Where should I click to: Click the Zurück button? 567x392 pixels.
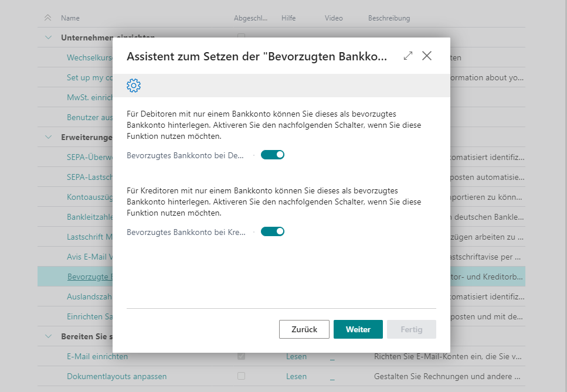coord(304,329)
